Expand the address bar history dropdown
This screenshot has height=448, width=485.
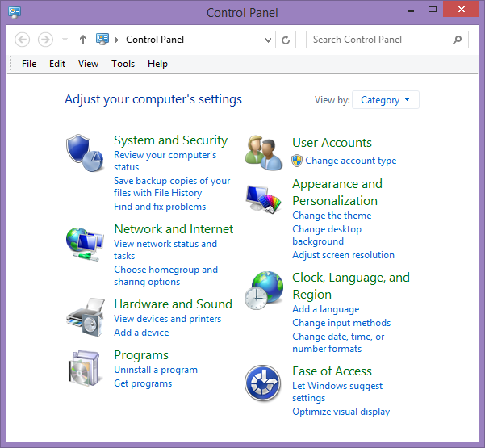(x=269, y=40)
